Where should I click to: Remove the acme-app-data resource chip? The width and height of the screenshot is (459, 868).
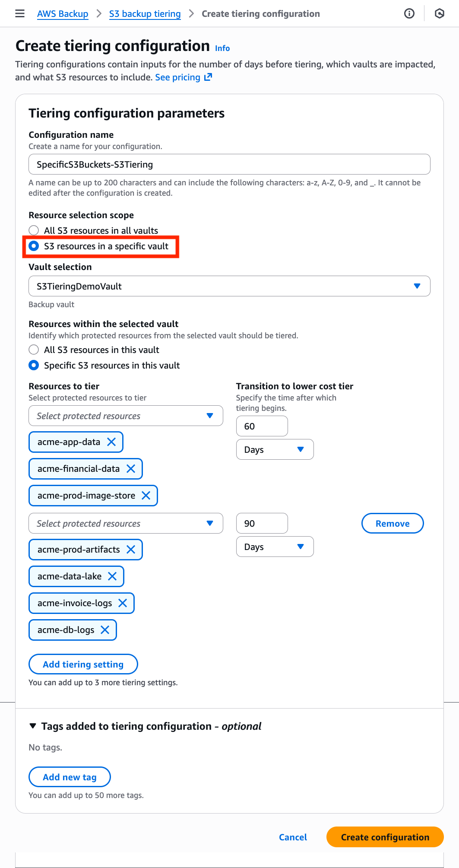111,442
